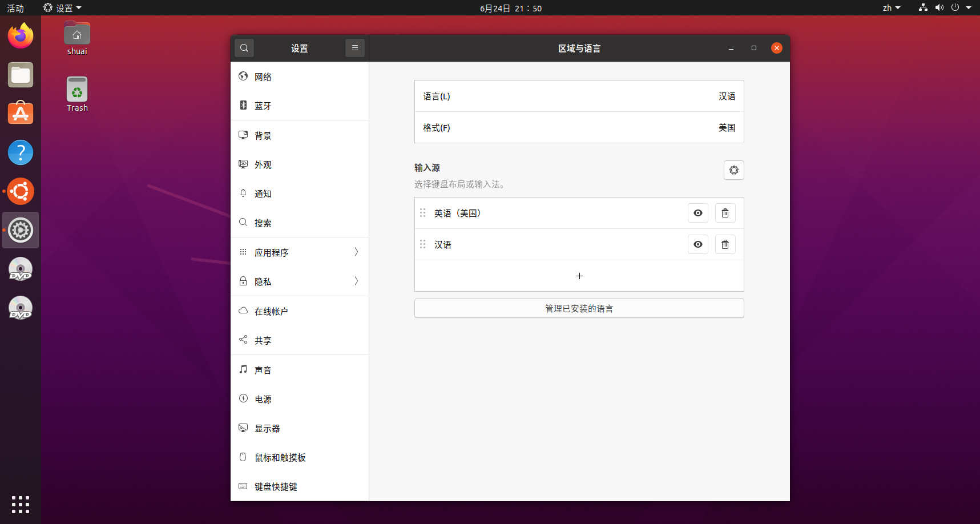The width and height of the screenshot is (980, 524).
Task: Add a new input source with plus button
Action: tap(579, 276)
